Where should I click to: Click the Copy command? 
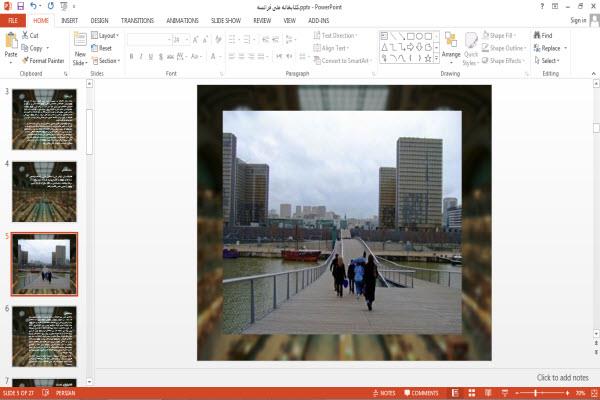click(32, 48)
